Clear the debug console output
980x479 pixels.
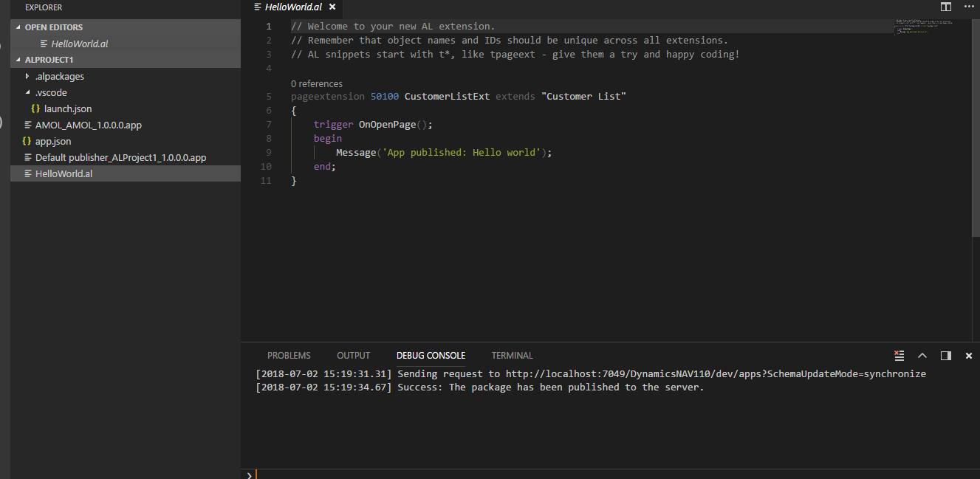tap(899, 356)
